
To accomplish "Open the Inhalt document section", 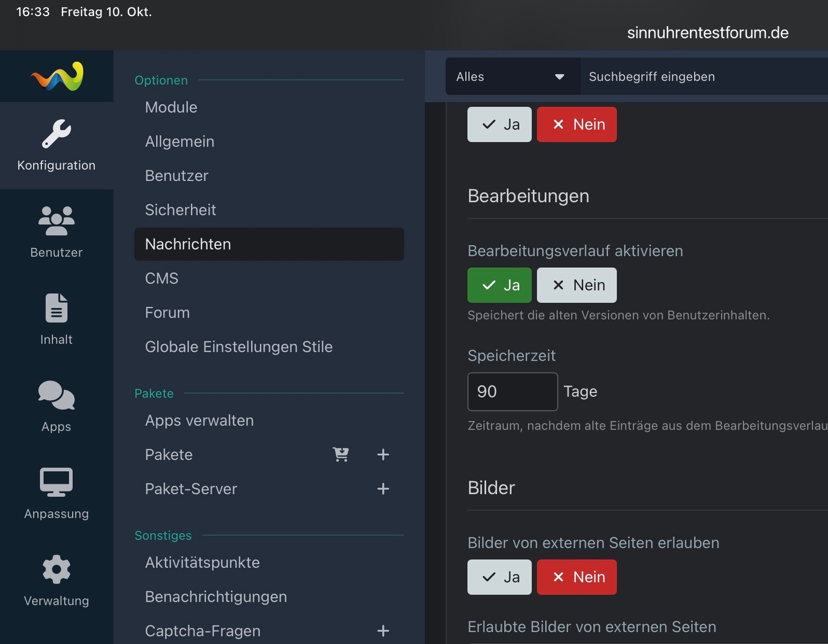I will point(56,319).
